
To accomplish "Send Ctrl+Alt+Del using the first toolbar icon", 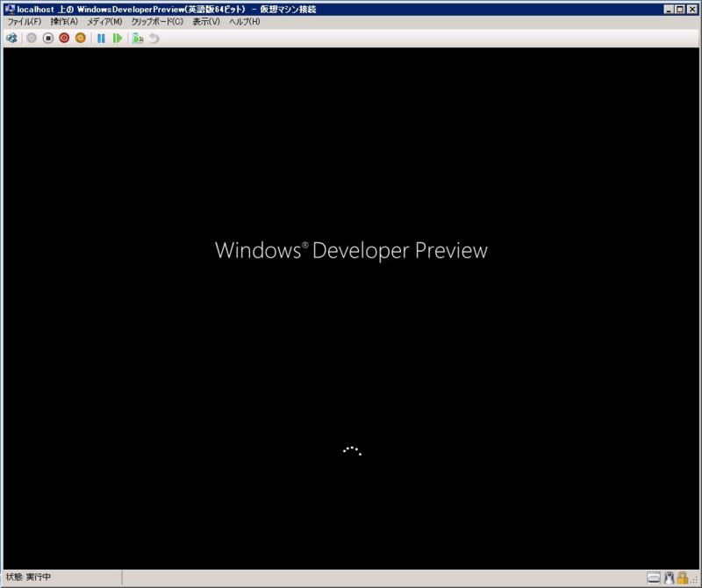I will [11, 38].
